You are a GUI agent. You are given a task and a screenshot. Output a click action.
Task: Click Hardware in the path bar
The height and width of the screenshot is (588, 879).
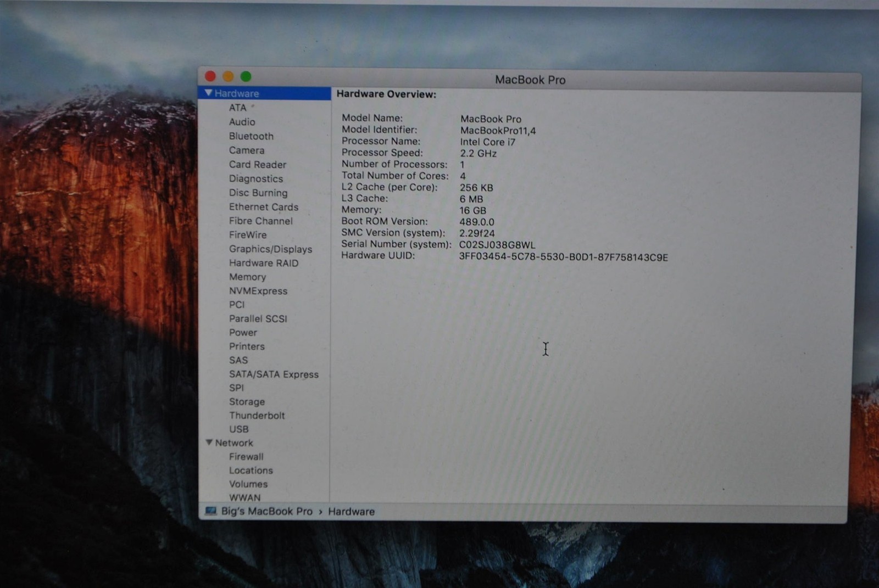(351, 512)
